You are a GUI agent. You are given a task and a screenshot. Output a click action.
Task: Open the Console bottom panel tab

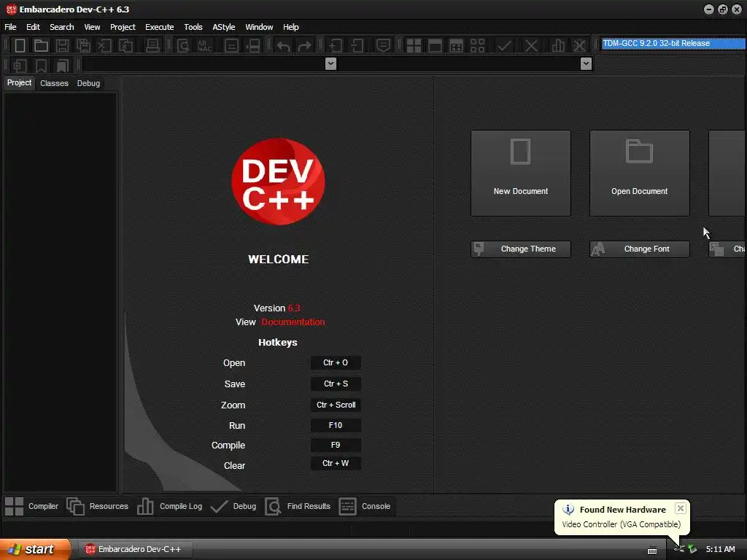click(365, 506)
